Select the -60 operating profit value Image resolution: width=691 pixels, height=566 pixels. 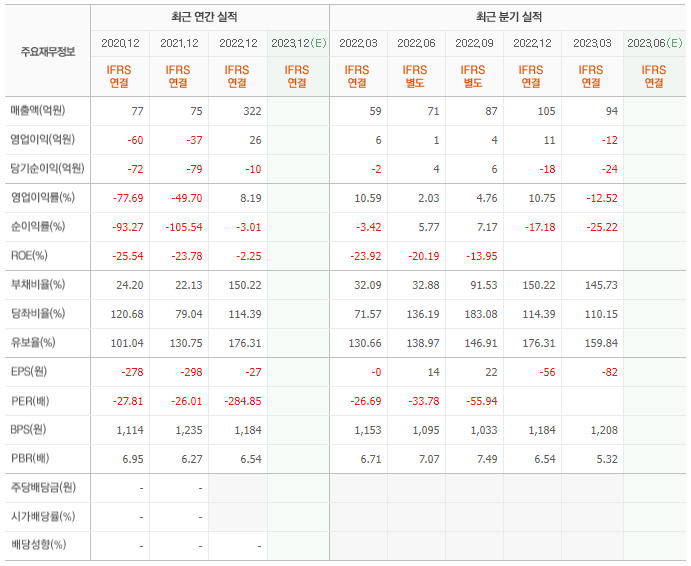point(135,140)
